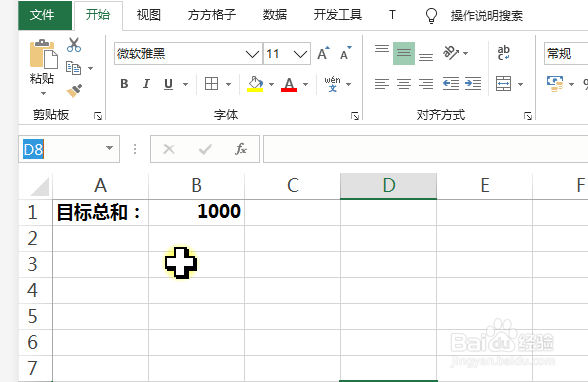588x382 pixels.
Task: Increase indent icon
Action: tap(473, 84)
